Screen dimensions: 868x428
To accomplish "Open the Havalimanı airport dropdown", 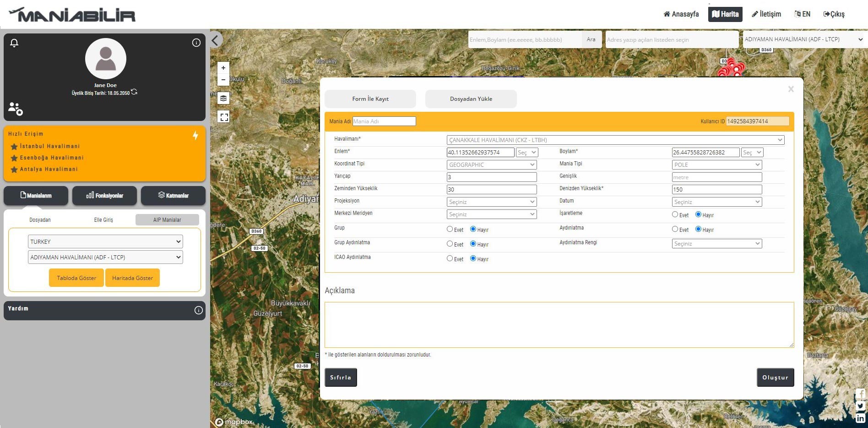I will tap(615, 140).
